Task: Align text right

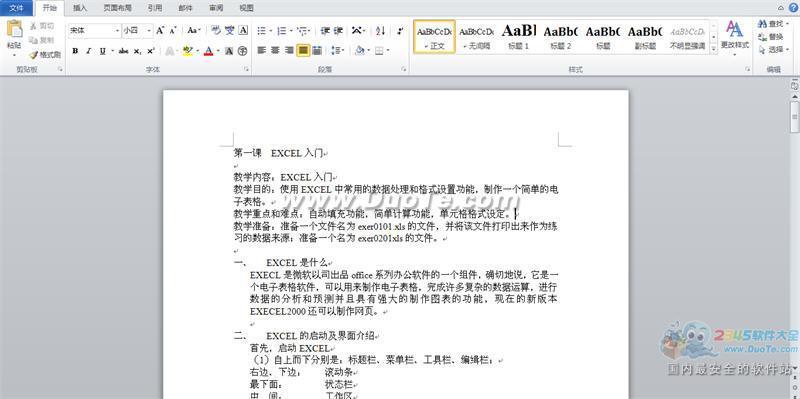Action: click(289, 51)
